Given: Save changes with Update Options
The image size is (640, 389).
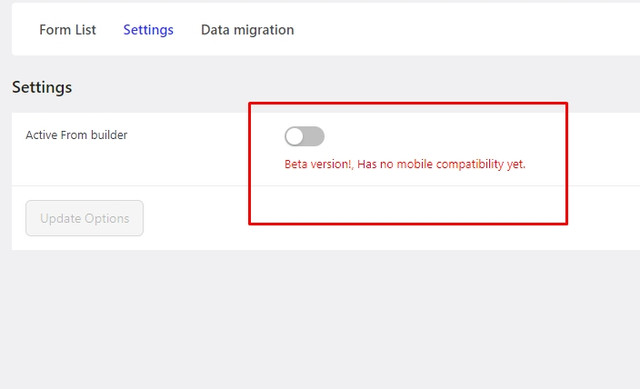Looking at the screenshot, I should tap(84, 218).
